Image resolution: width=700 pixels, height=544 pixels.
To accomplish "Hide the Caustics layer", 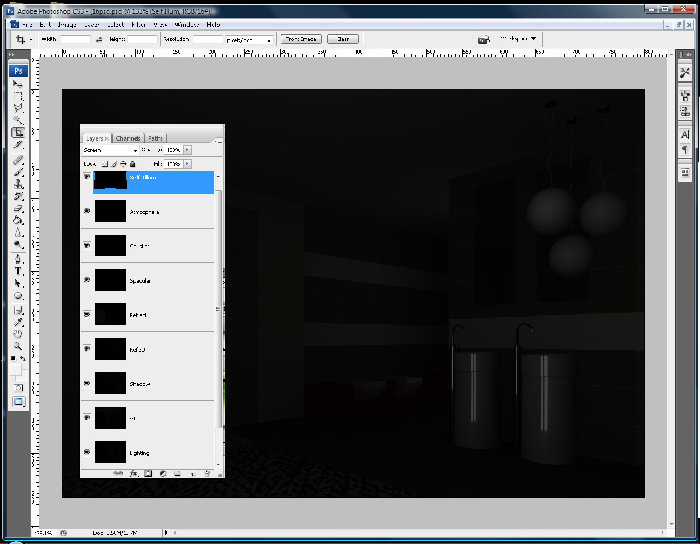I will [87, 245].
